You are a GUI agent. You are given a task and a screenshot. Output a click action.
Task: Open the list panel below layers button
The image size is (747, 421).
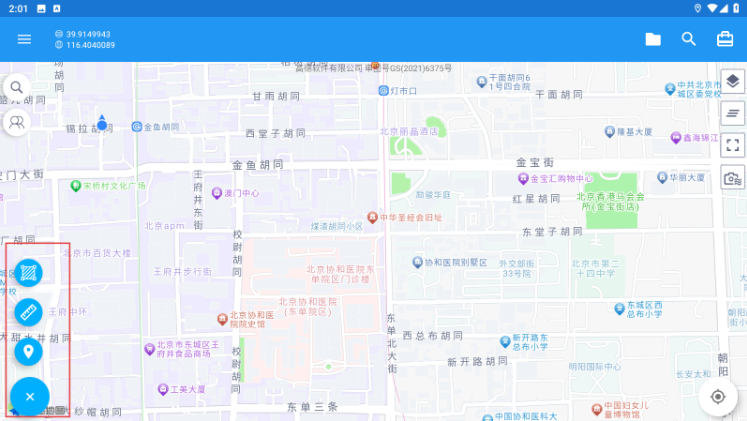click(732, 114)
